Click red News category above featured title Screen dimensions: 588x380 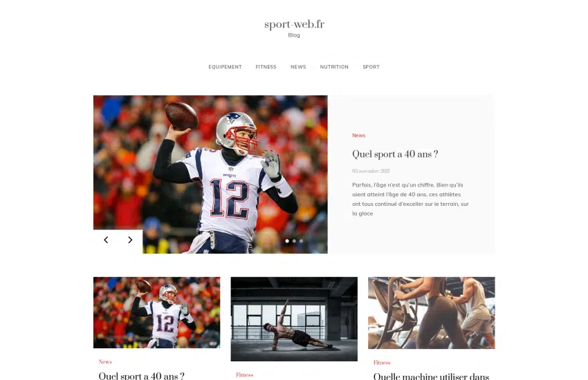pos(358,135)
